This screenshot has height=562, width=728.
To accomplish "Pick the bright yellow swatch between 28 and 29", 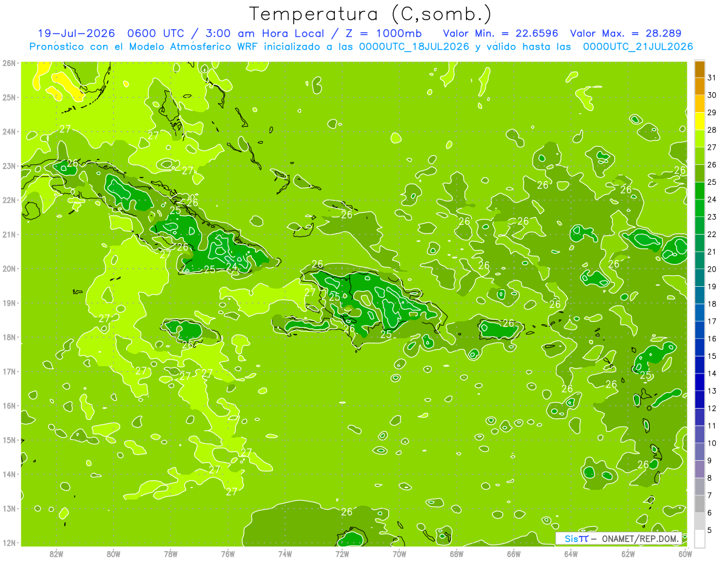I will click(699, 122).
